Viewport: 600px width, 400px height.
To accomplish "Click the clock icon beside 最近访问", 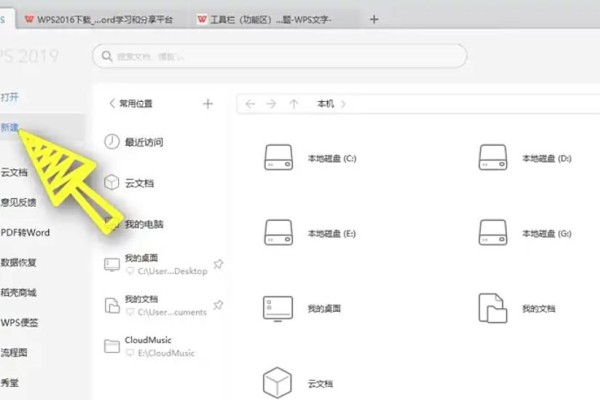I will point(112,142).
